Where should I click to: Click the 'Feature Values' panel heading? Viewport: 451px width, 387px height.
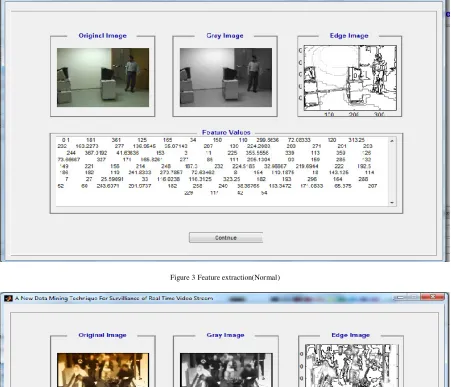226,132
